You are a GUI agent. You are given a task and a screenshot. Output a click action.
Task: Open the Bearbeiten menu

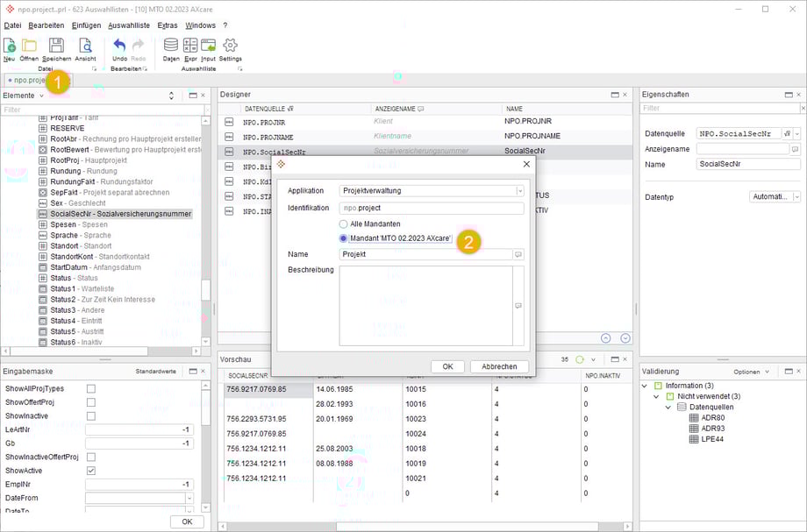click(x=46, y=25)
